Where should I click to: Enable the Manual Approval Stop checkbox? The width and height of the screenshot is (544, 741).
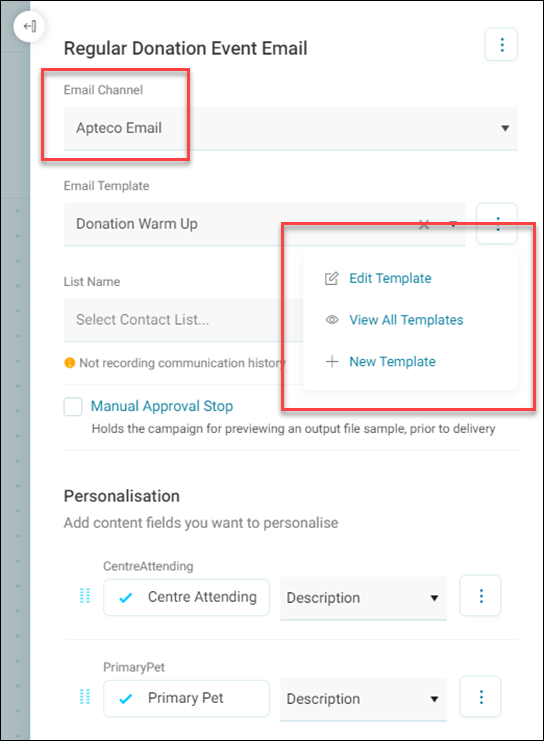click(x=73, y=406)
